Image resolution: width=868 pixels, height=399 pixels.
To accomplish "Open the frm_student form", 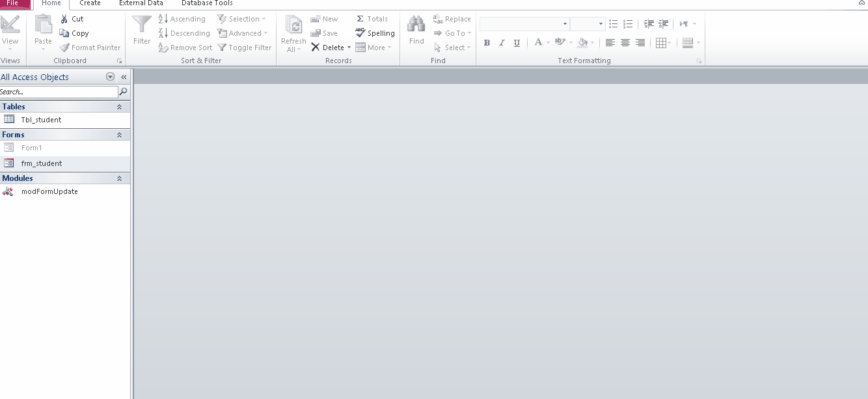I will click(x=42, y=163).
